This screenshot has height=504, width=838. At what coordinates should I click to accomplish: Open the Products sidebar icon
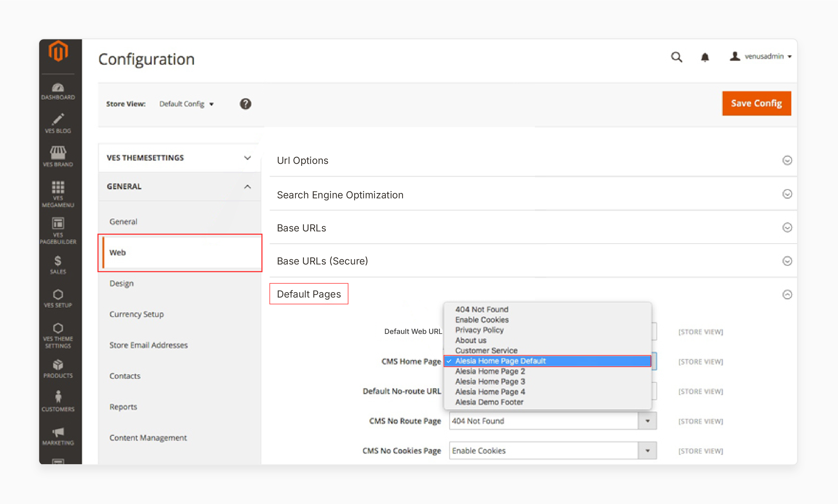click(x=58, y=369)
